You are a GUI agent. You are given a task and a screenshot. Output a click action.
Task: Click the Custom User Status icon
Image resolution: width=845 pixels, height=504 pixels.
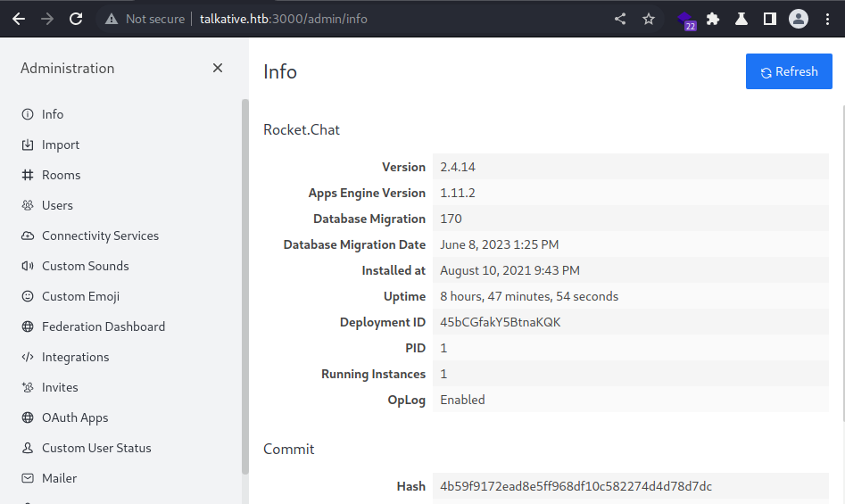click(28, 448)
